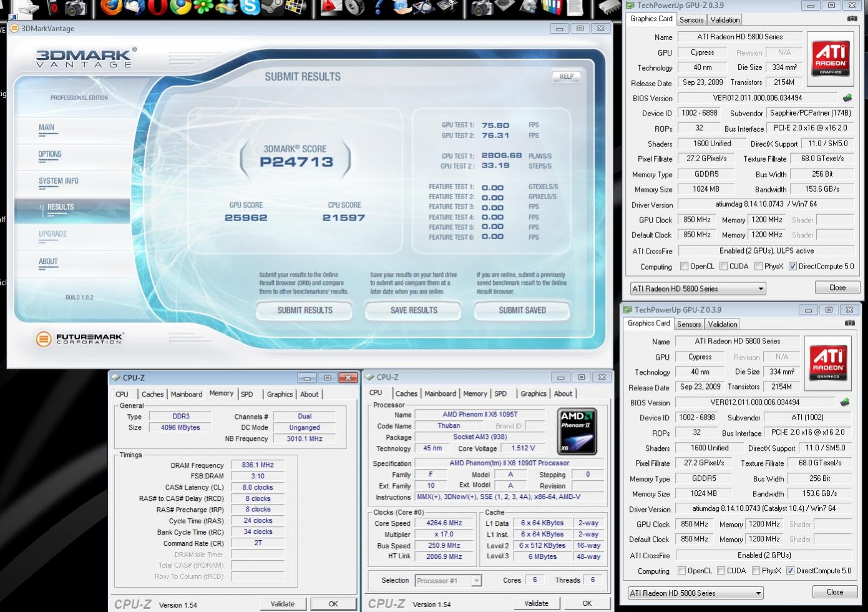The width and height of the screenshot is (868, 612).
Task: Open Graphics tab in CPU-Z processor window
Action: click(534, 393)
